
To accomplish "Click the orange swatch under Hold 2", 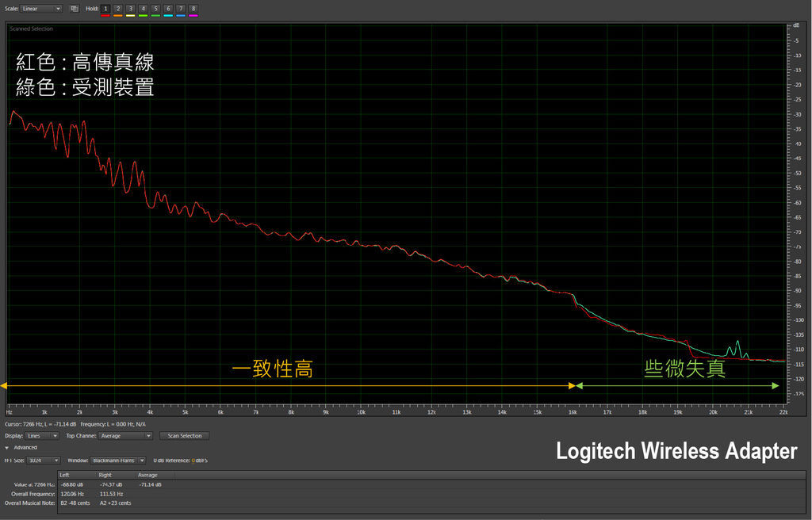I will click(x=117, y=14).
